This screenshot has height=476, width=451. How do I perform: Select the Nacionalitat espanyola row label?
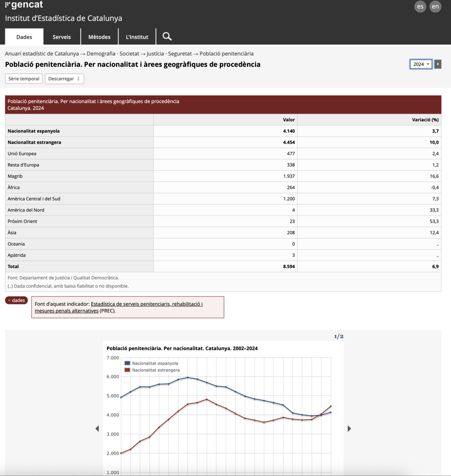34,131
